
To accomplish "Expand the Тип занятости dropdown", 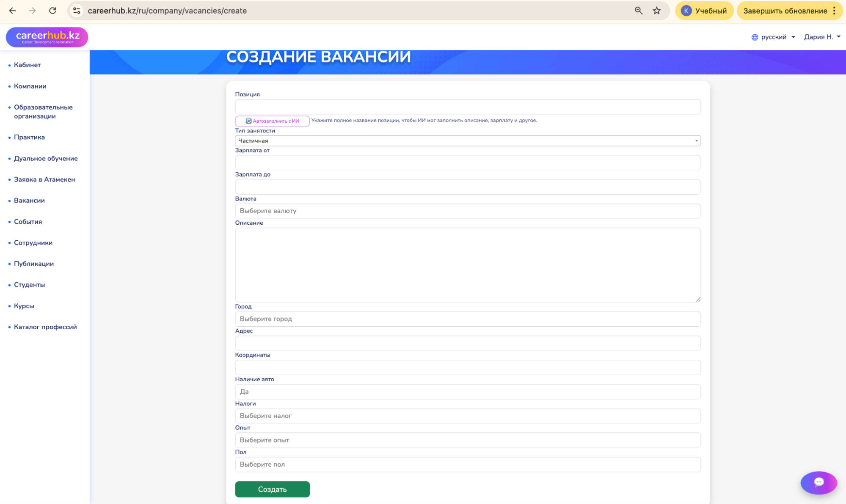I will point(467,141).
